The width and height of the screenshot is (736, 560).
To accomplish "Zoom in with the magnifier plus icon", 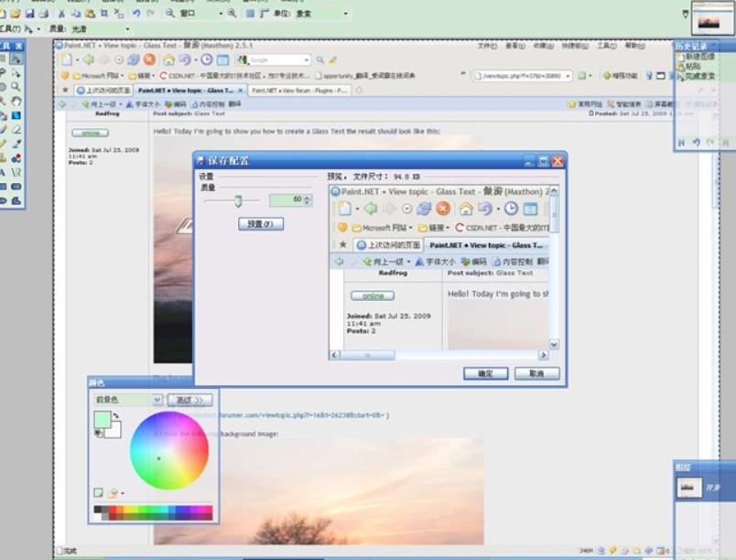I will 232,14.
